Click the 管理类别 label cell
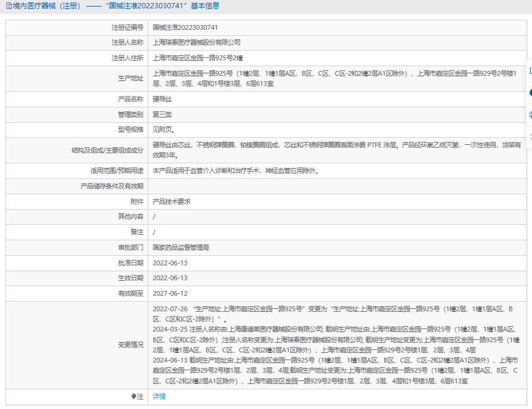The width and height of the screenshot is (532, 409). tap(77, 114)
